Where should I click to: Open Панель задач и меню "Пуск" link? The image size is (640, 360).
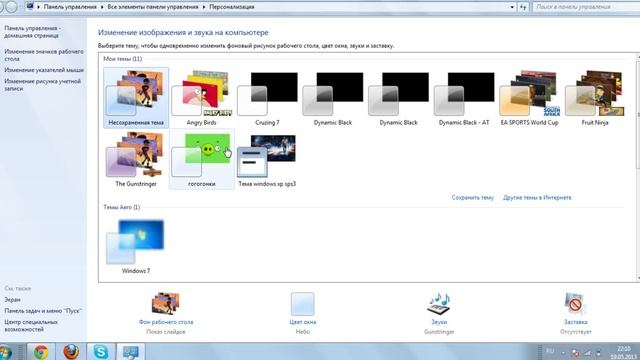43,311
